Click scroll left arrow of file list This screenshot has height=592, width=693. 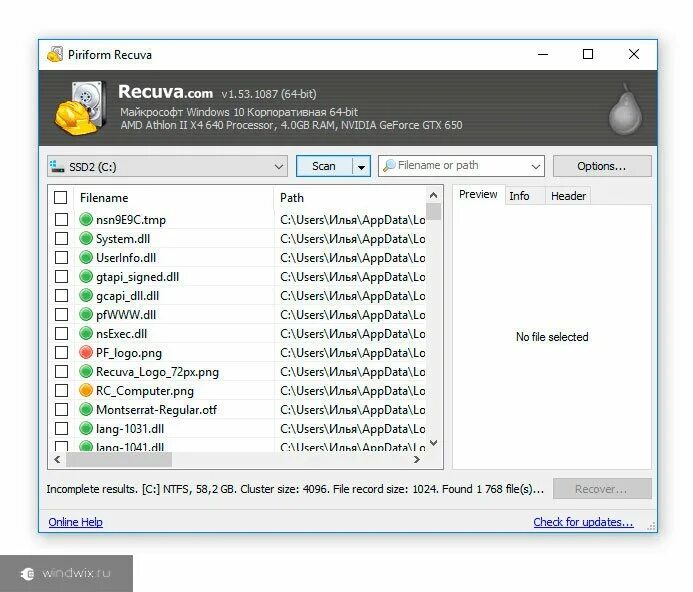coord(57,460)
